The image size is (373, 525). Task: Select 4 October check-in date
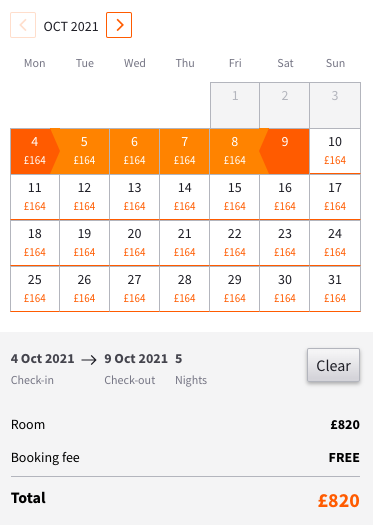click(35, 151)
